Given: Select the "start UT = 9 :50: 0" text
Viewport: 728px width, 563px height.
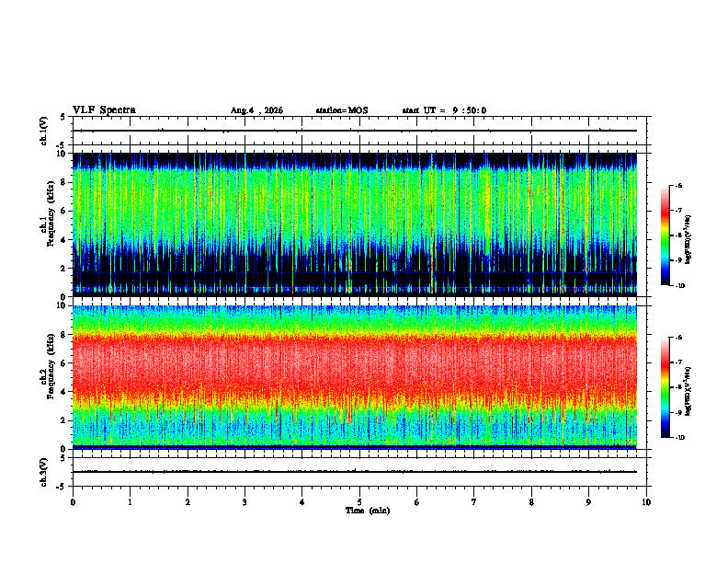Looking at the screenshot, I should point(444,110).
